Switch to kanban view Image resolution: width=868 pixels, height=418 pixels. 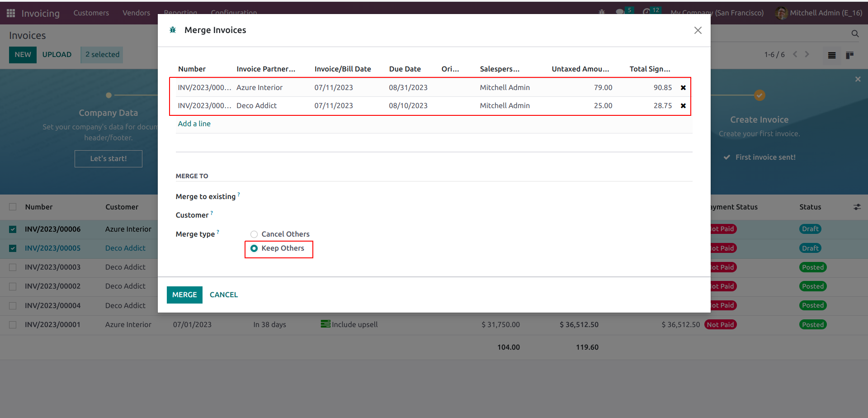(850, 55)
